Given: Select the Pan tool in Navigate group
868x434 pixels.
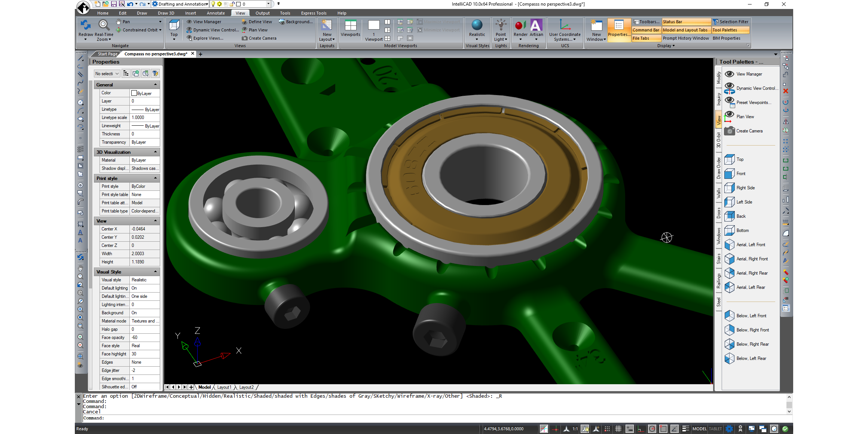Looking at the screenshot, I should click(x=123, y=22).
